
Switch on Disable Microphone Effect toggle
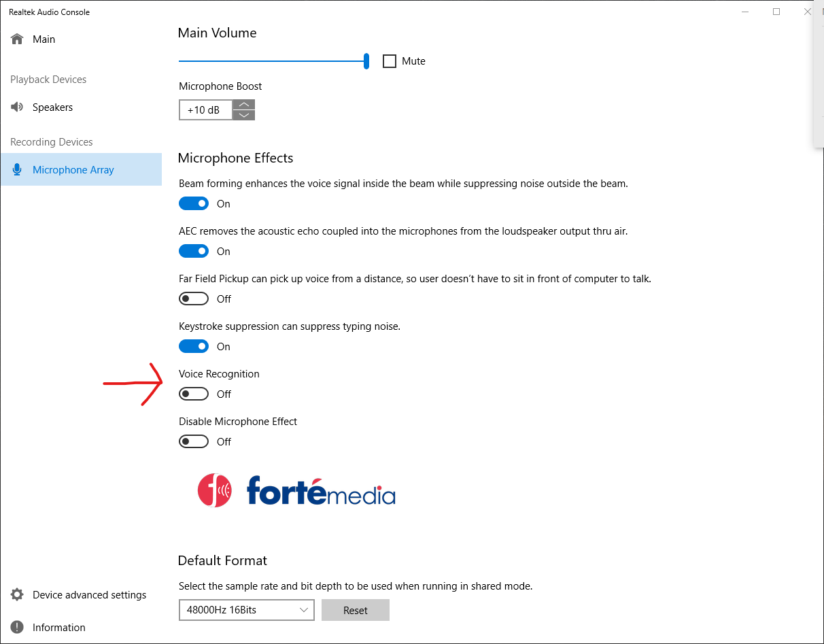pyautogui.click(x=194, y=441)
